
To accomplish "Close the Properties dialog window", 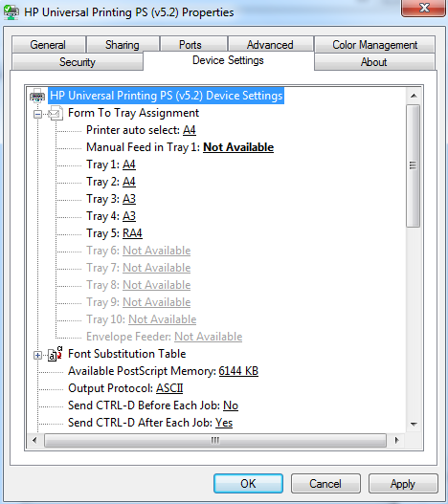I will pos(424,8).
